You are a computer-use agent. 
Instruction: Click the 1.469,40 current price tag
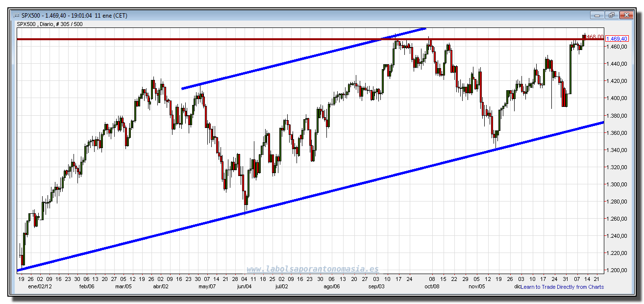[617, 39]
